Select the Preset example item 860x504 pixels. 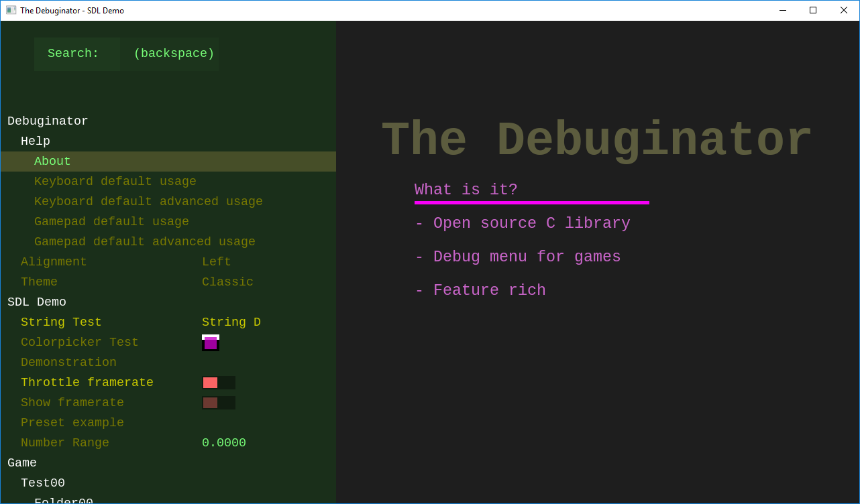pos(72,423)
